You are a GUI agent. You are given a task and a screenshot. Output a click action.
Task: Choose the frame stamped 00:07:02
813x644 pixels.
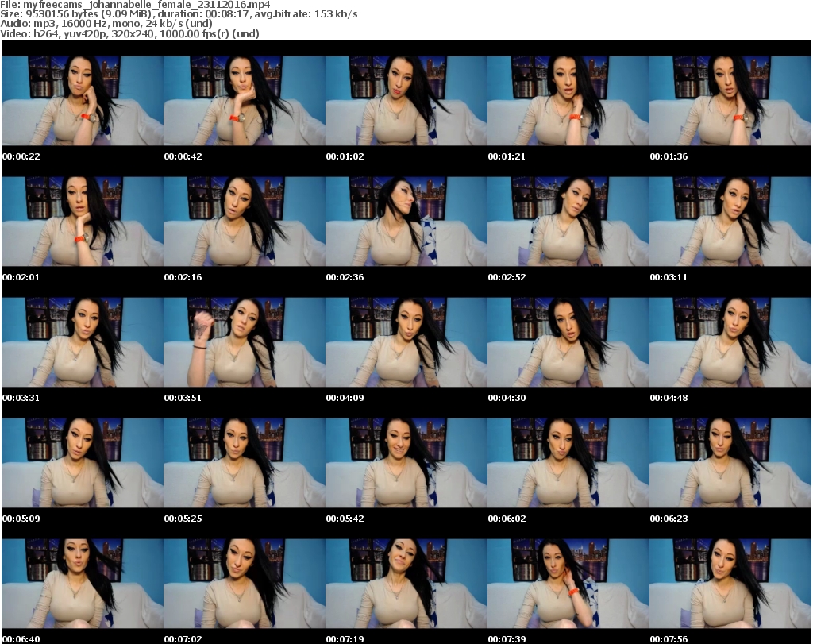(245, 584)
